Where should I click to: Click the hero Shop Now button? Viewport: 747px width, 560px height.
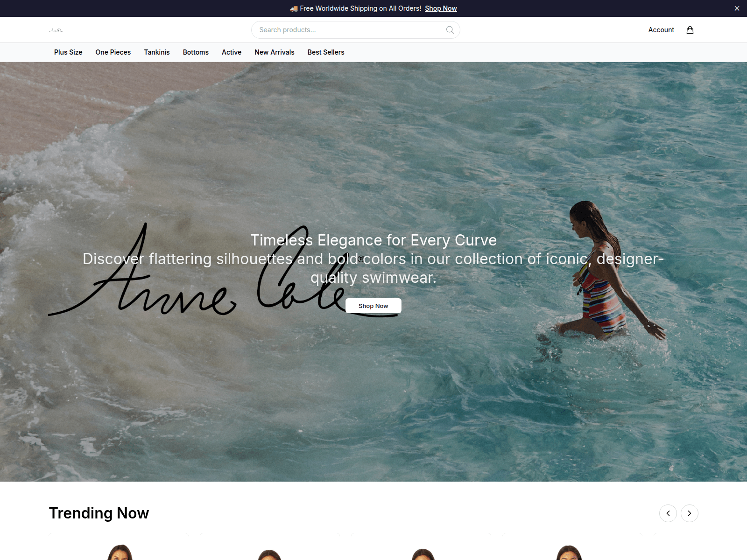click(x=373, y=306)
